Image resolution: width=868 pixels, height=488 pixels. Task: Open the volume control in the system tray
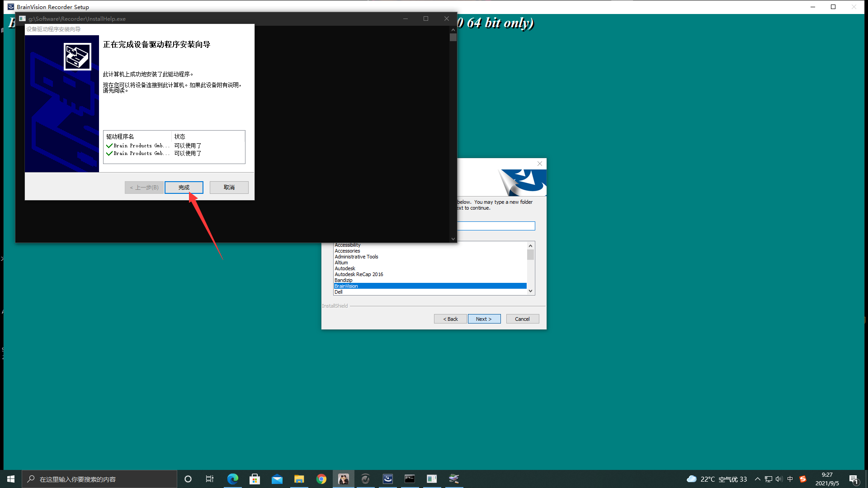click(778, 479)
